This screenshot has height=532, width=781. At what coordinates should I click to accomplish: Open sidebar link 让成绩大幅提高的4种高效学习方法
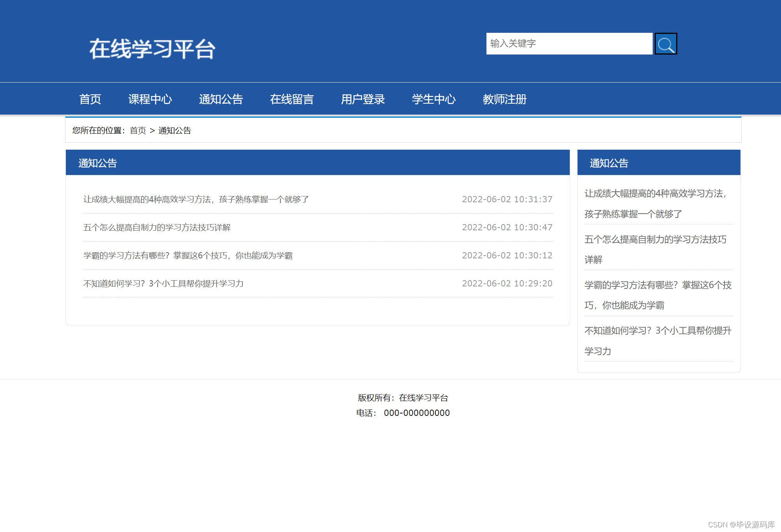click(x=656, y=204)
